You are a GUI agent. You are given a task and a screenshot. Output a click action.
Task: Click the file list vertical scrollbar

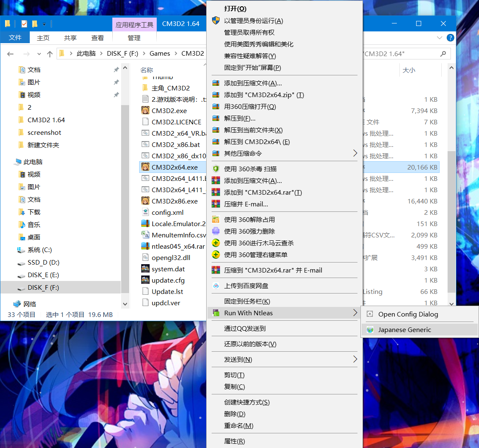click(451, 221)
